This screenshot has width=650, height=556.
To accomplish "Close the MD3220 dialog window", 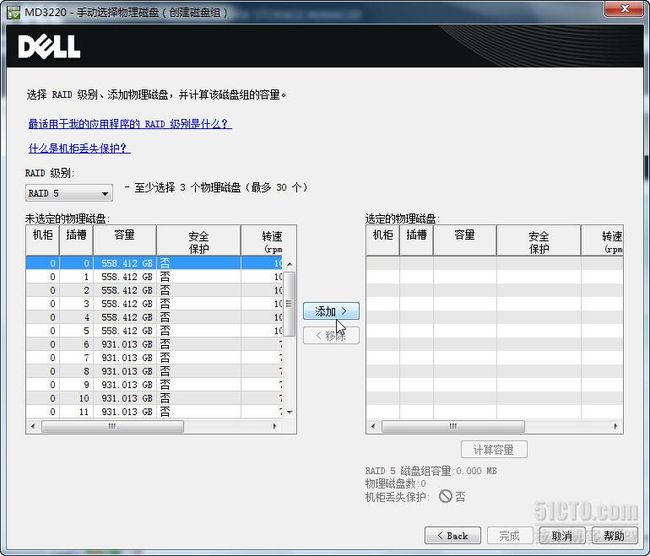I will pos(625,9).
